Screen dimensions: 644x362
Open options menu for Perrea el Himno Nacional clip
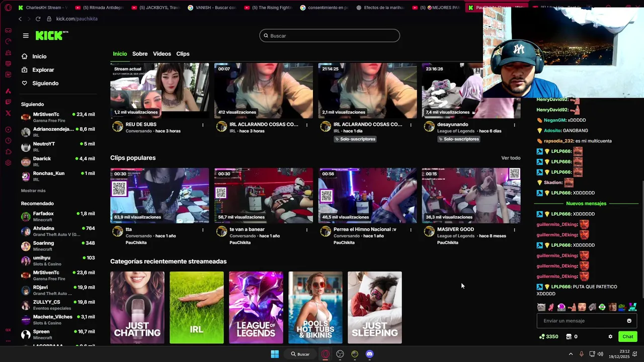pos(411,230)
